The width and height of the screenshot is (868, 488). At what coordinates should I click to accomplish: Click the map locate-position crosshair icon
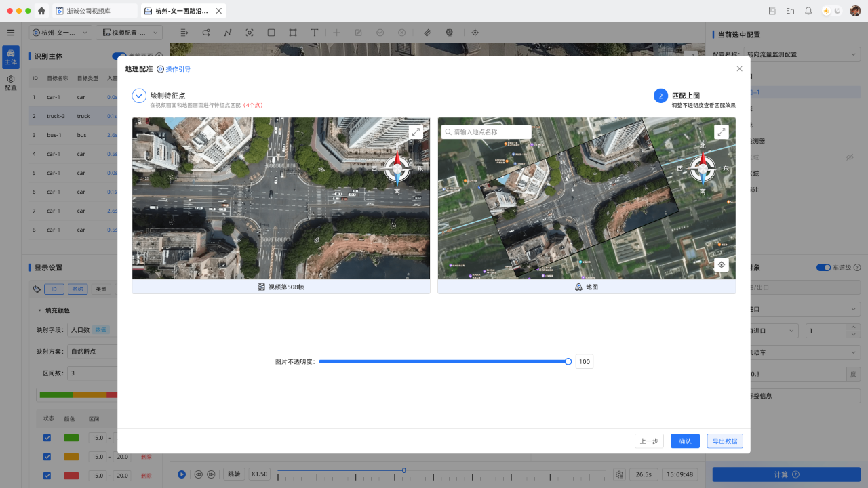point(722,265)
